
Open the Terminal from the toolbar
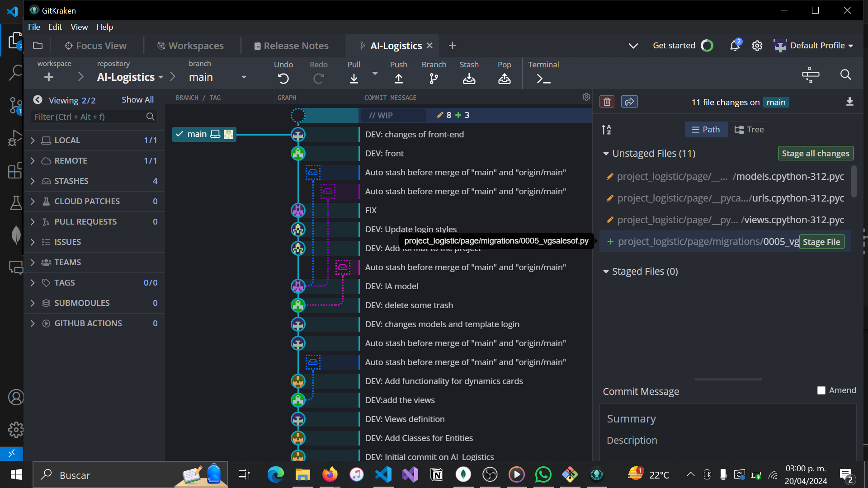tap(543, 79)
